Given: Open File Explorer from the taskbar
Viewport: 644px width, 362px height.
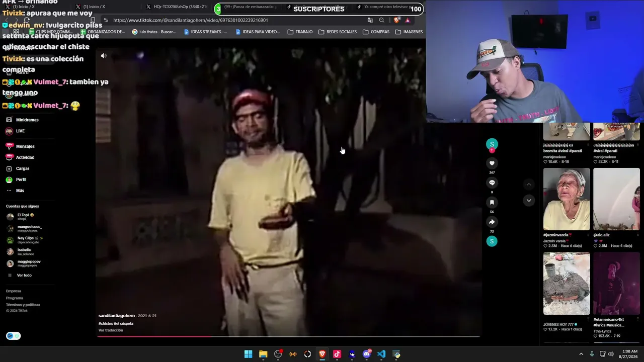Looking at the screenshot, I should 263,354.
